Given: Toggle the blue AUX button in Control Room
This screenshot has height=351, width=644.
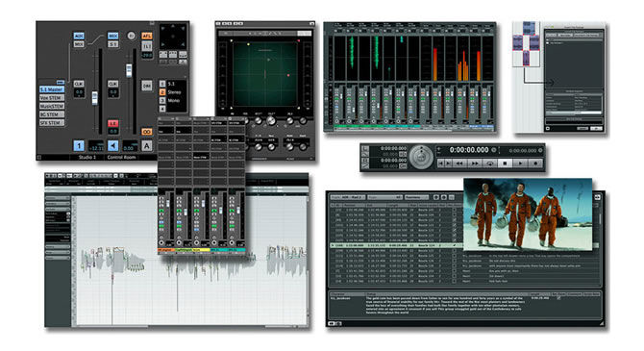Looking at the screenshot, I should 79,36.
